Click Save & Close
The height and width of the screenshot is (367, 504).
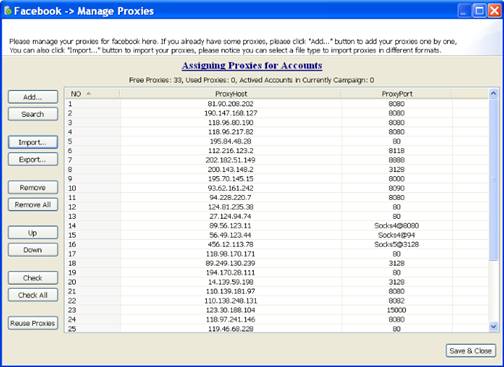coord(470,351)
